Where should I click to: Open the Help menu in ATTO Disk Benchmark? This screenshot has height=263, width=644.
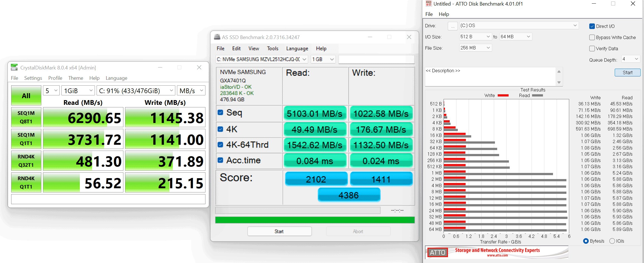point(444,14)
